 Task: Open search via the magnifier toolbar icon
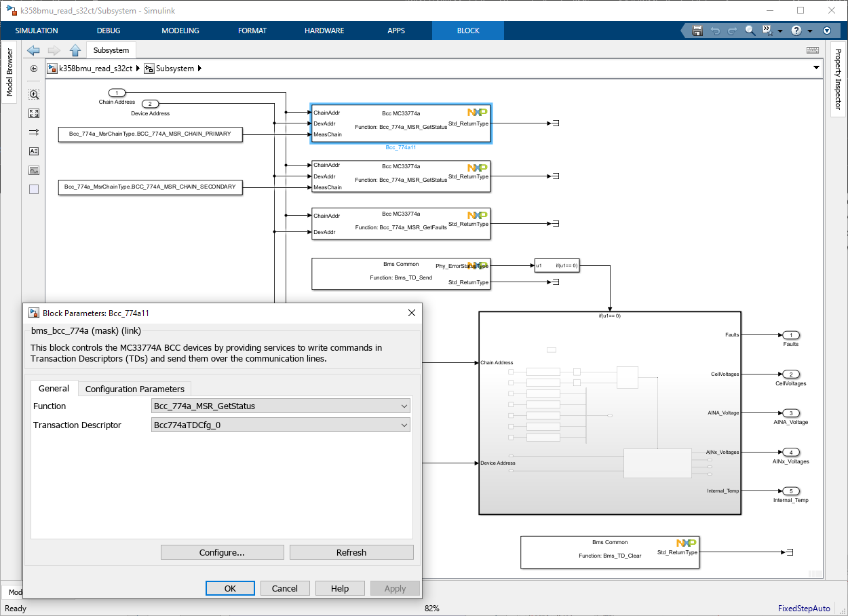click(x=749, y=31)
